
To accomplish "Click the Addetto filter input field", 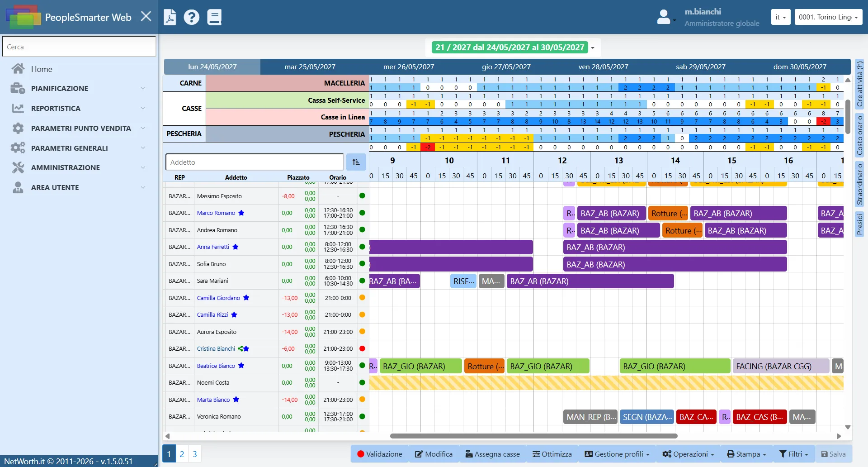I will pyautogui.click(x=255, y=162).
